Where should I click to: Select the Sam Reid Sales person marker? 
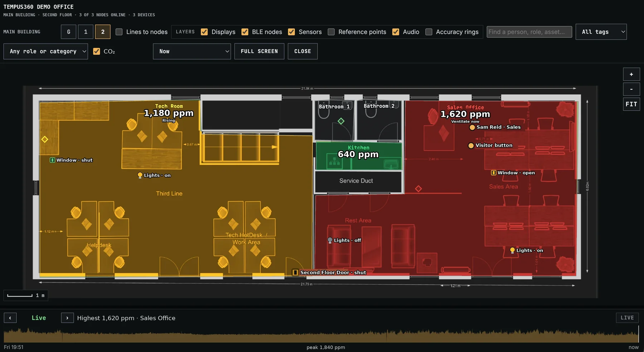click(472, 127)
